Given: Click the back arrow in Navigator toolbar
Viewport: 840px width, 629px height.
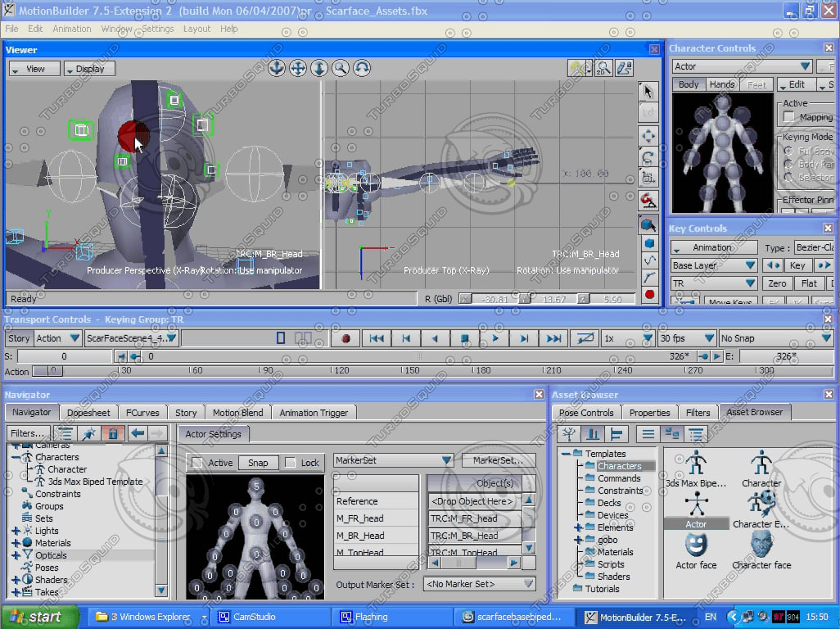Looking at the screenshot, I should tap(138, 433).
